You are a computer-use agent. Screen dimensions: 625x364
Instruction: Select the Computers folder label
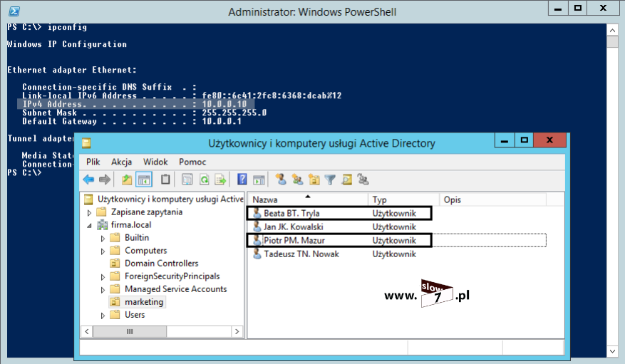(146, 251)
